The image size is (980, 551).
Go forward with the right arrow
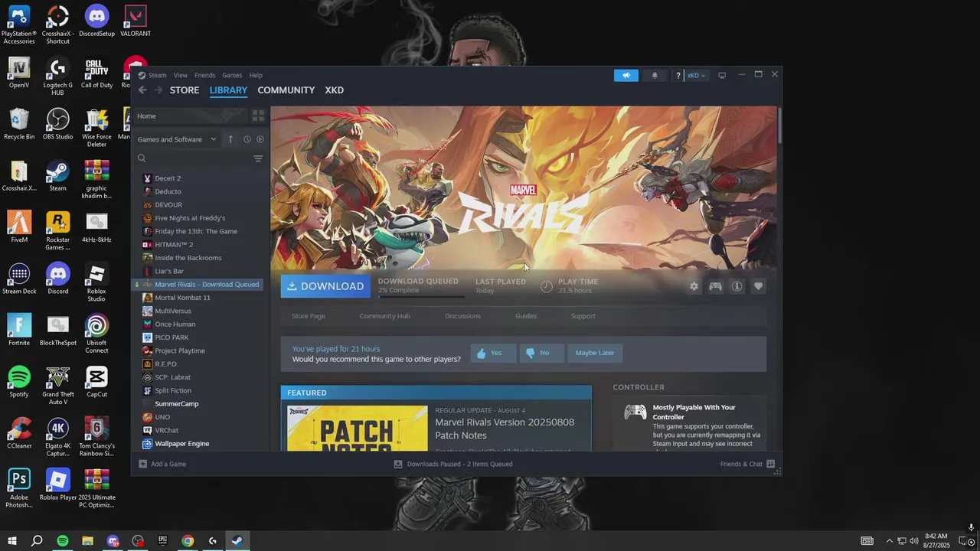158,90
